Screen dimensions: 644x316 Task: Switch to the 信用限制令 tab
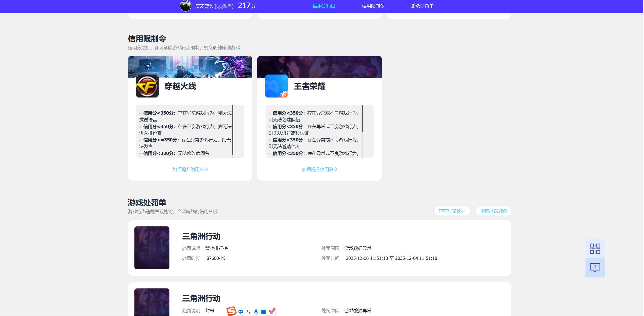pyautogui.click(x=373, y=6)
